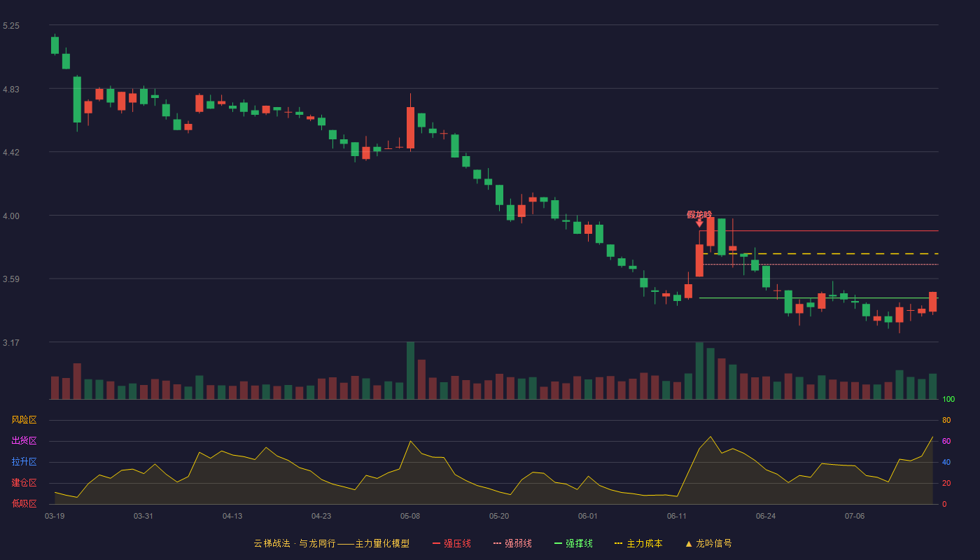
Task: Click the 40 label on the indicator axis
Action: click(x=946, y=462)
